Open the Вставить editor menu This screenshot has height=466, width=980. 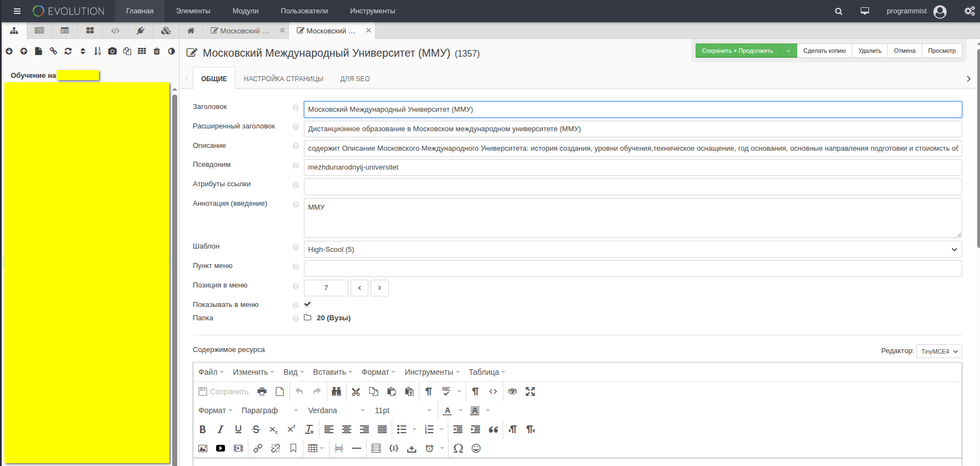332,372
